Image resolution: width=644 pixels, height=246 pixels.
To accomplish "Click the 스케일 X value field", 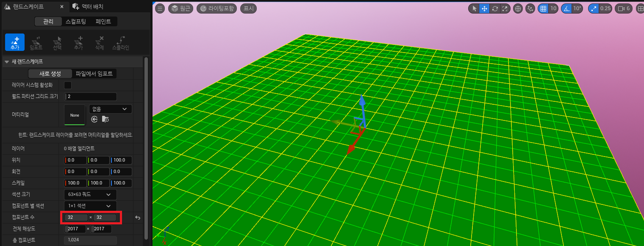I will point(75,183).
